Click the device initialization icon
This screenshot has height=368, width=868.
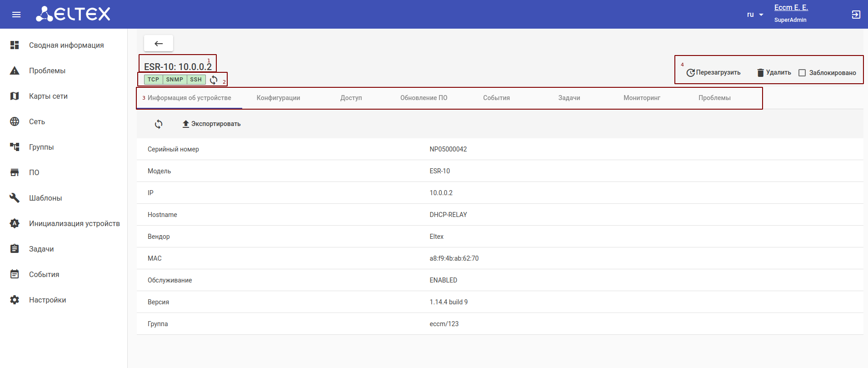(x=15, y=223)
